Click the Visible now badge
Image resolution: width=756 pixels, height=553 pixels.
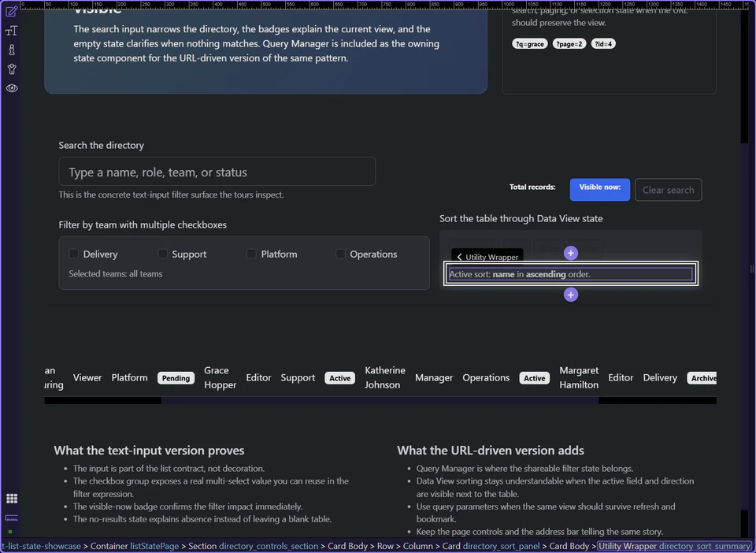click(x=600, y=190)
